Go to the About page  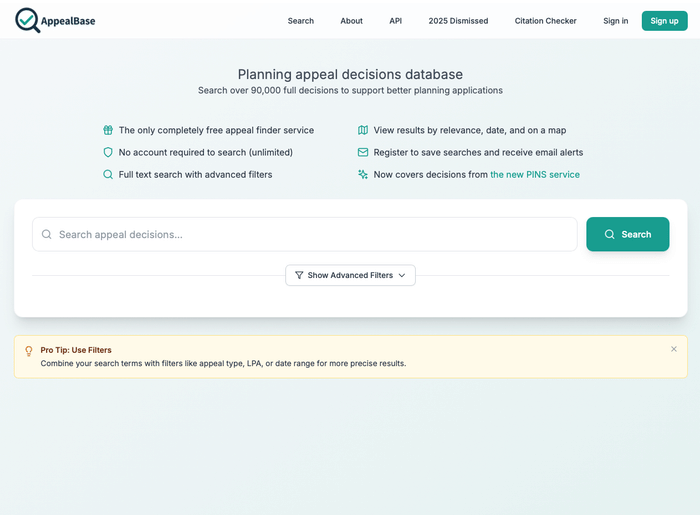pos(351,21)
